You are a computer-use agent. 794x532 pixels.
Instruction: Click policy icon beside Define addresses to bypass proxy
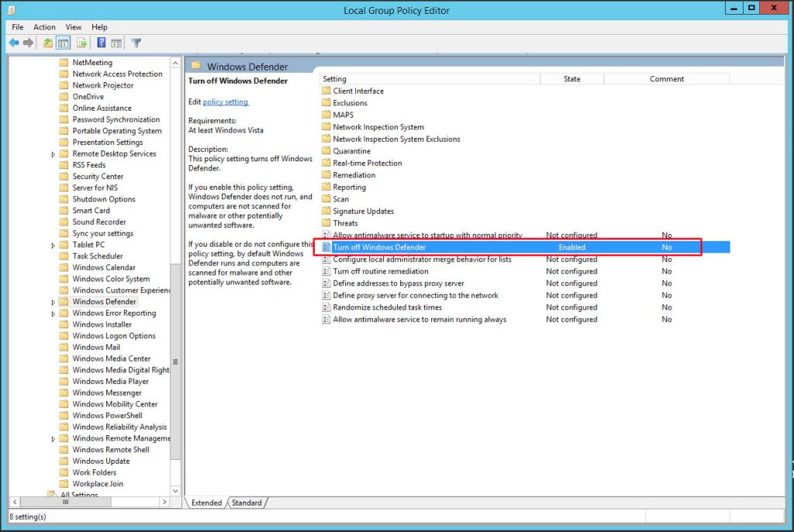coord(326,283)
